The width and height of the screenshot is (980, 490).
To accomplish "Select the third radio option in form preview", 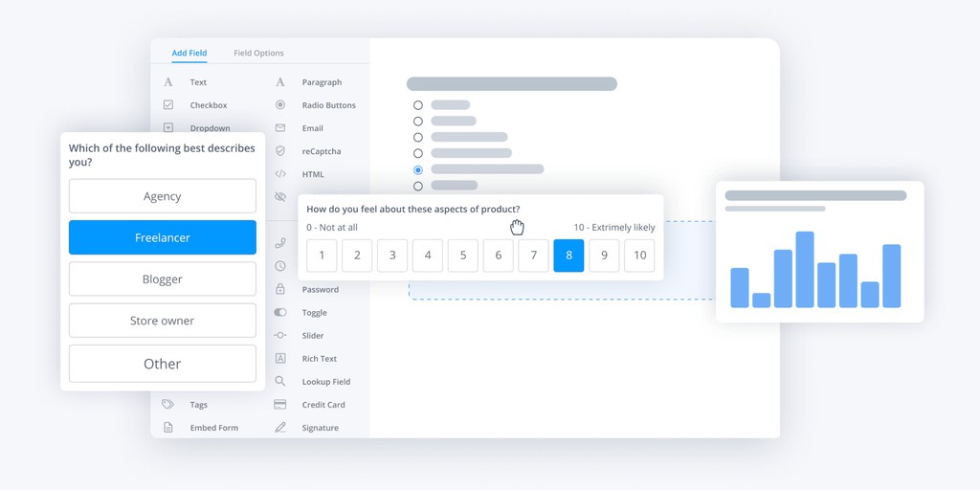I will [418, 137].
